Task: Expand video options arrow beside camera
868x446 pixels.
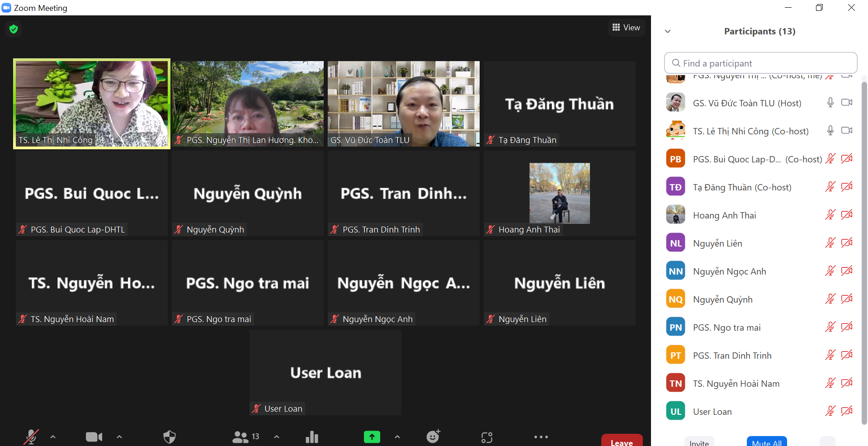Action: 119,437
